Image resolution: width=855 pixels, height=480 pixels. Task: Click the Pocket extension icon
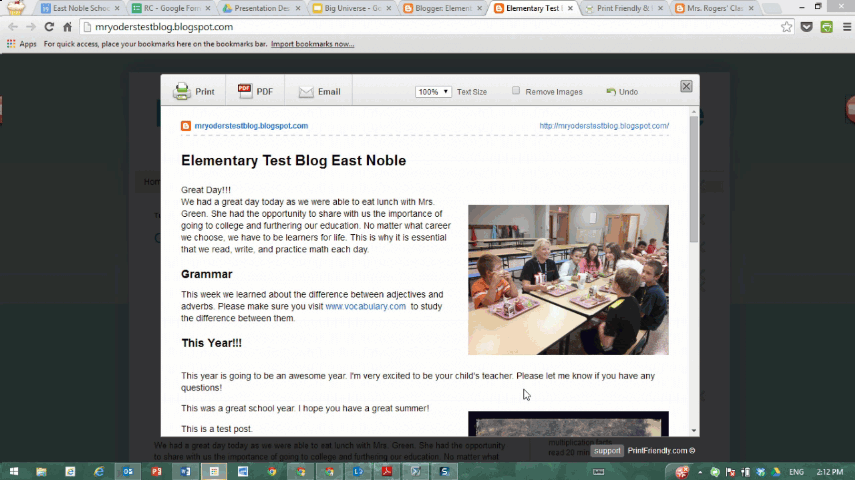(x=806, y=27)
